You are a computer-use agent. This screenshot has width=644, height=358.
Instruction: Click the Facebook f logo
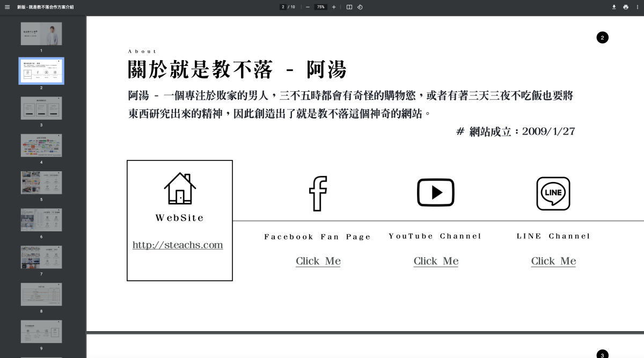(318, 193)
